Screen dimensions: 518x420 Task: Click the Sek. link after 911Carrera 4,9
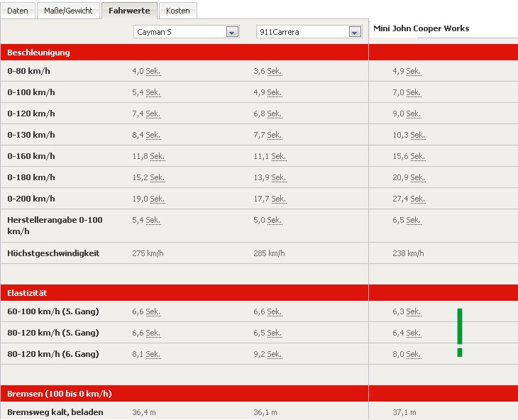(275, 92)
